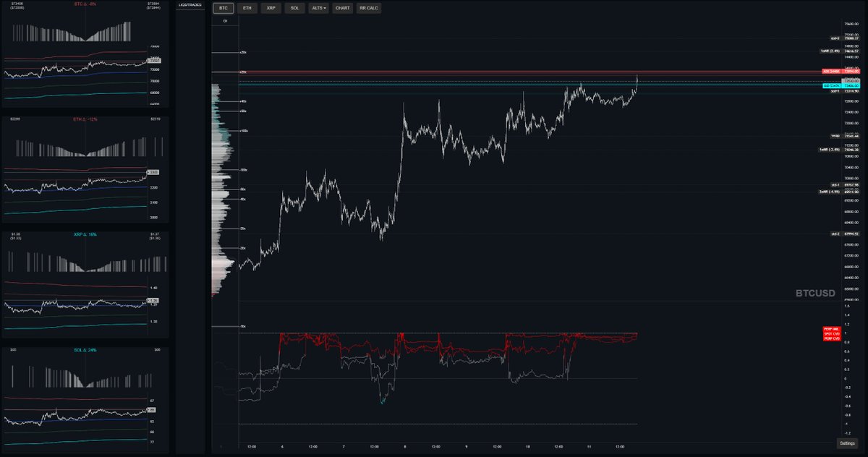Switch main chart to XRP

tap(271, 8)
